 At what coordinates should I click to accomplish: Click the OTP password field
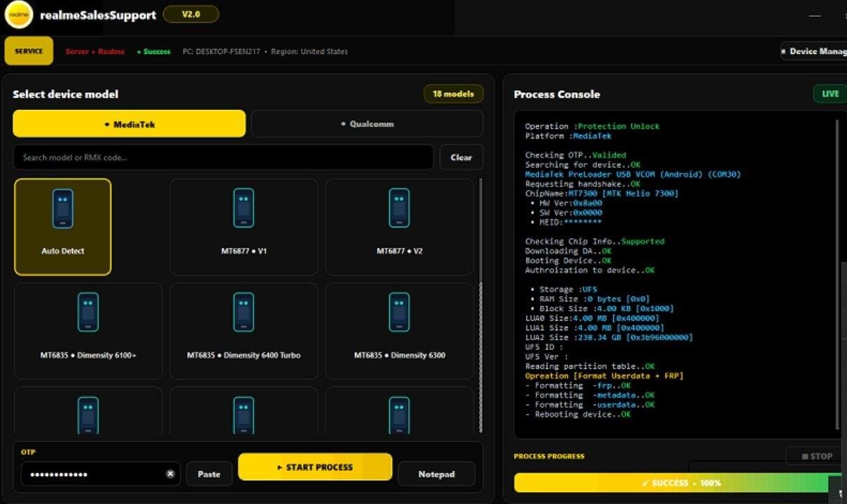[x=100, y=474]
